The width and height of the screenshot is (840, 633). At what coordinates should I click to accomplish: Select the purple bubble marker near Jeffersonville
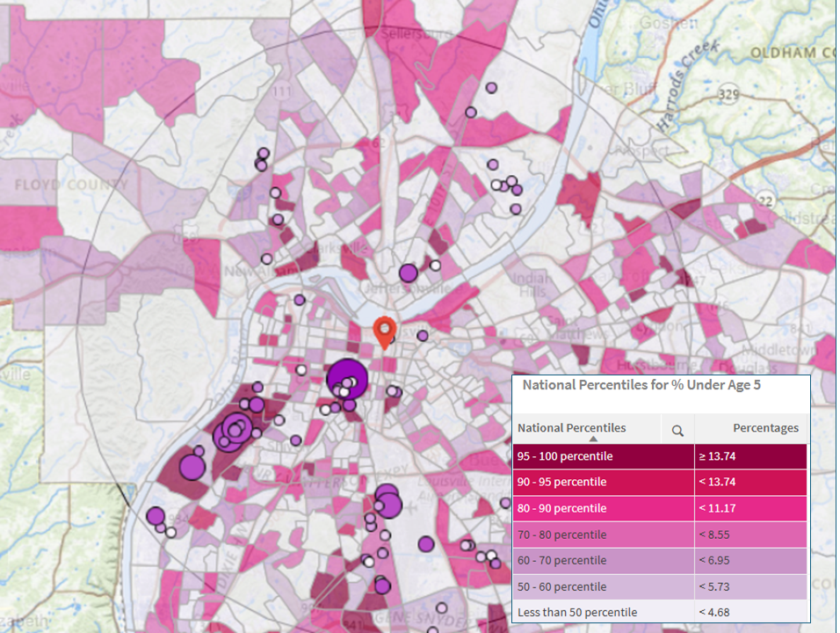click(x=407, y=273)
